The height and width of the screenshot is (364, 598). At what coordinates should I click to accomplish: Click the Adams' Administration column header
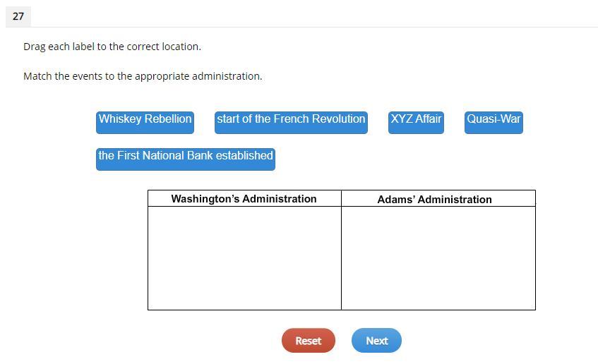click(x=434, y=199)
